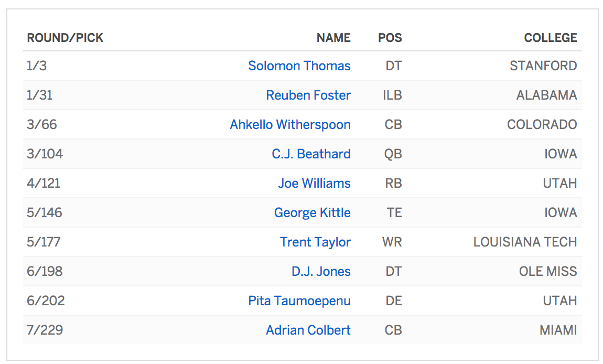Select the LOUISIANA TECH college cell
This screenshot has height=364, width=603.
pos(525,242)
